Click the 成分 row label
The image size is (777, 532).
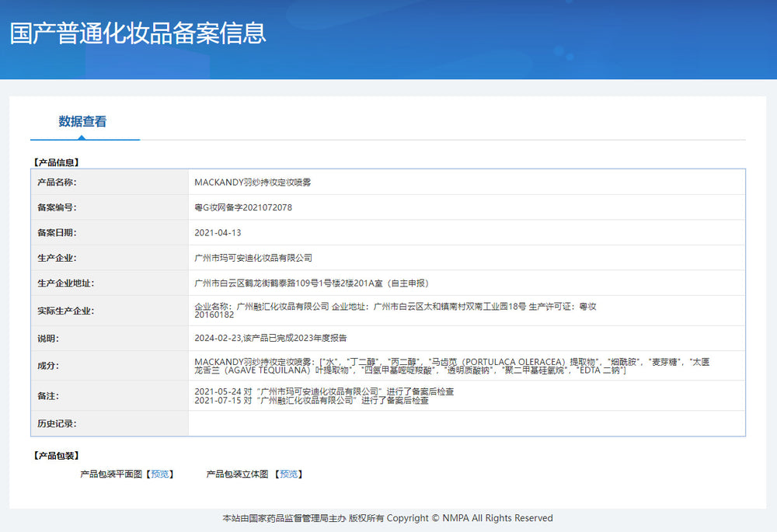pos(48,366)
